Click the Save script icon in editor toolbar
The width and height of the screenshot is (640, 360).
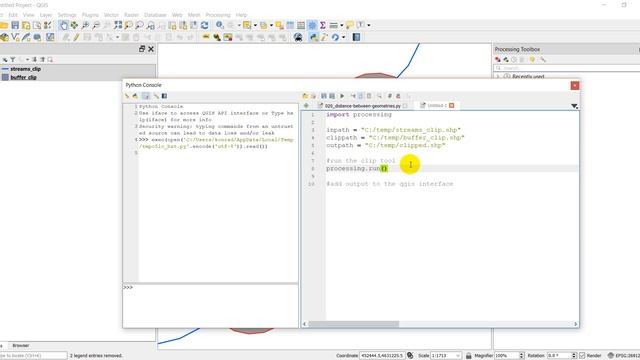point(324,96)
